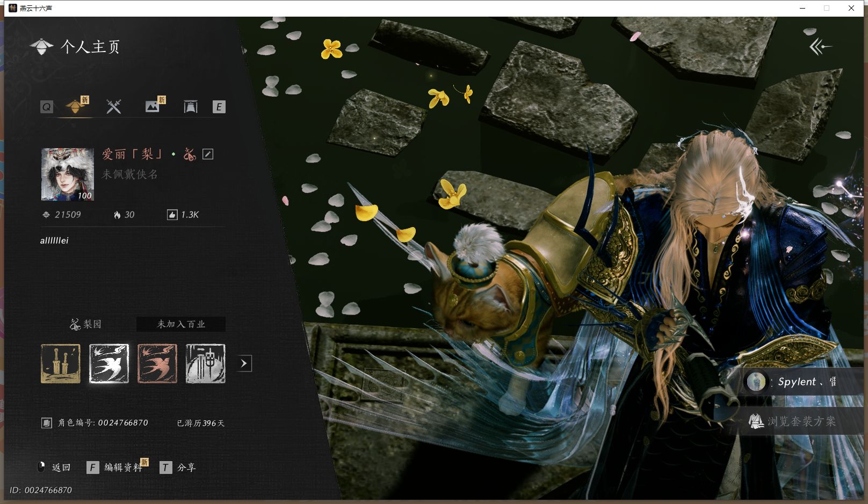This screenshot has height=504, width=868.
Task: Switch to the gate-shaped tab icon
Action: [191, 106]
